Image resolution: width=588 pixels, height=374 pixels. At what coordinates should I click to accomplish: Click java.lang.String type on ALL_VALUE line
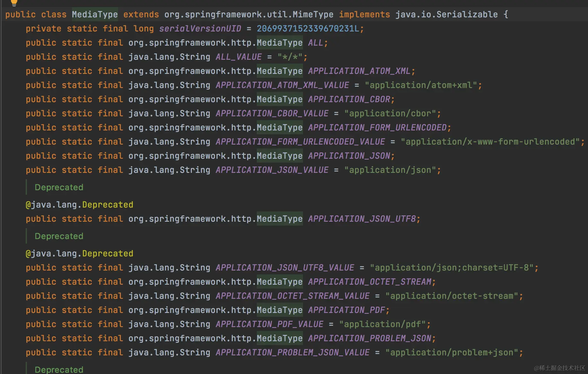coord(169,57)
